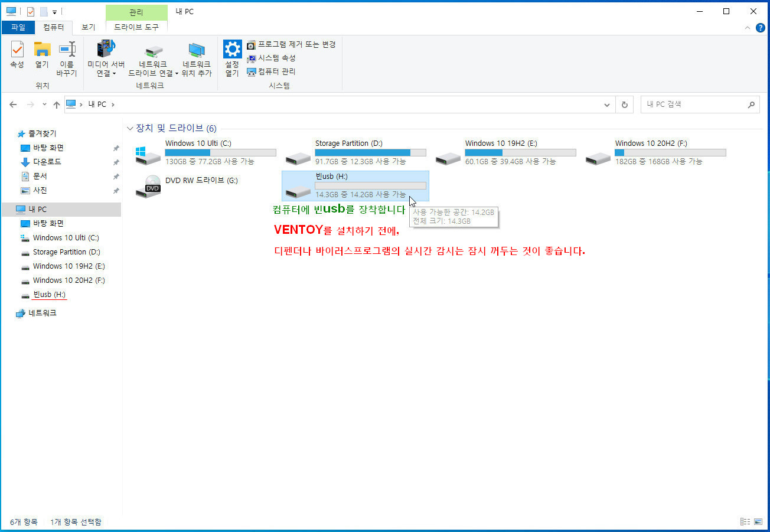Select Windows 10 19H2 (E:) drive
This screenshot has height=532, width=770.
click(x=505, y=152)
